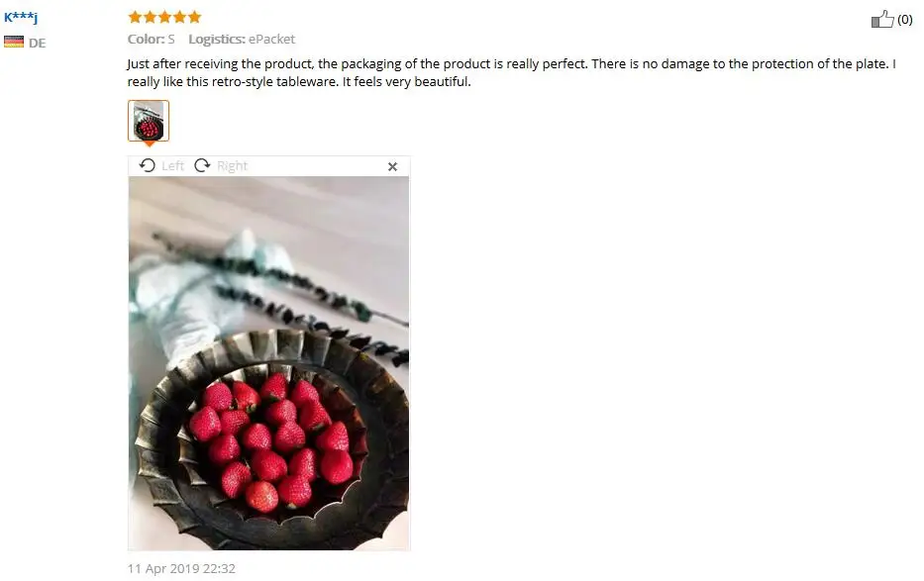Screen dimensions: 924x581
Task: Click the fourth orange rating star
Action: point(179,17)
